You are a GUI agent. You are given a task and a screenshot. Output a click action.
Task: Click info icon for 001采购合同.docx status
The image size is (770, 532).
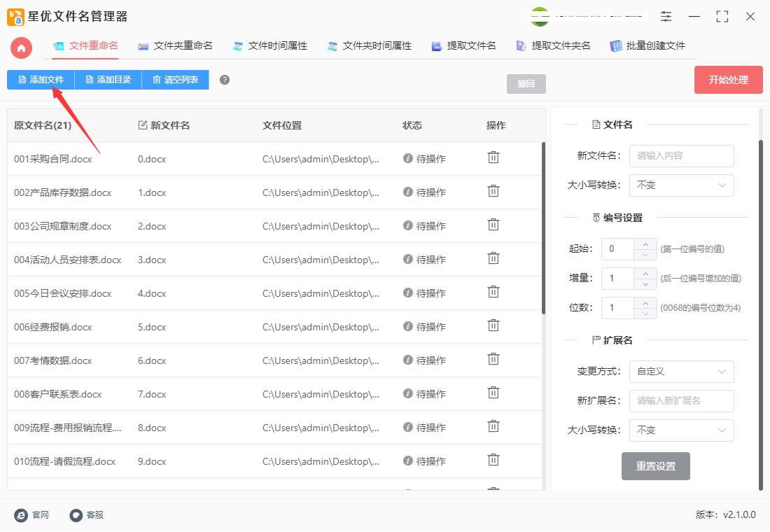pyautogui.click(x=407, y=158)
